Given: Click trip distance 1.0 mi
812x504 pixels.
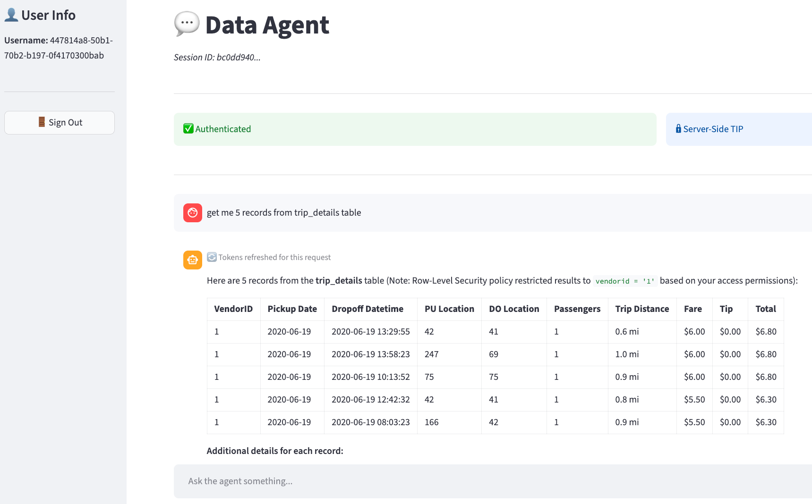Looking at the screenshot, I should (627, 354).
